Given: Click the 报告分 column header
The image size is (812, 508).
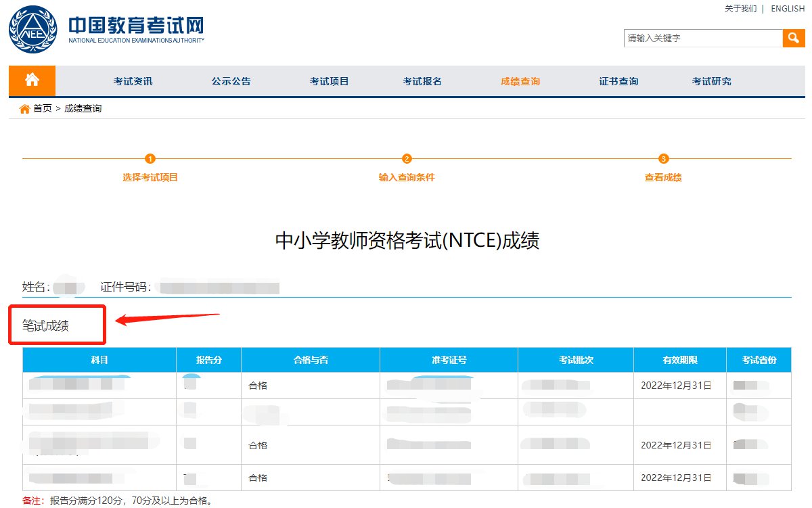Looking at the screenshot, I should tap(208, 360).
